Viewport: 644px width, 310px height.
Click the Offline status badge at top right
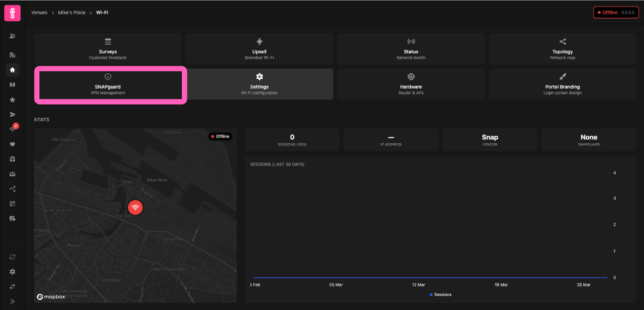coord(616,13)
